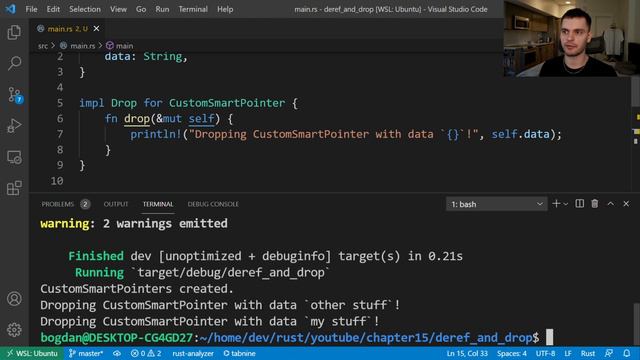Open the Manage gear icon

(14, 330)
